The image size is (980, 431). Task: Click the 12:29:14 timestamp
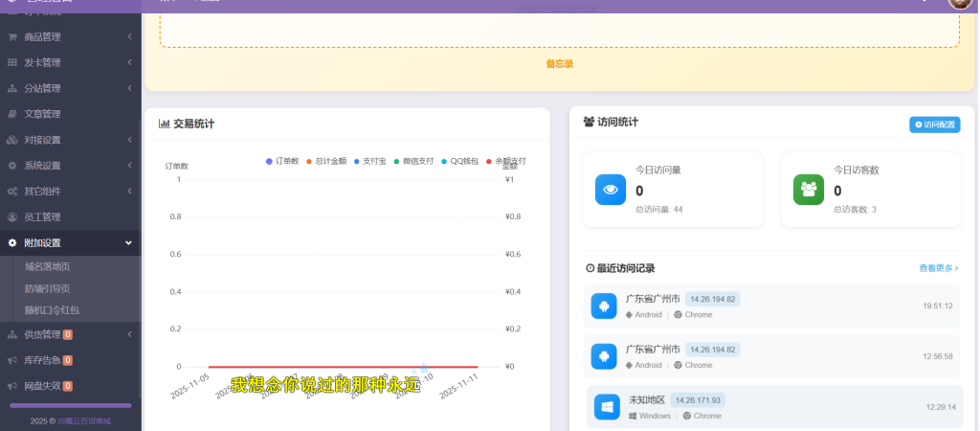tap(941, 407)
